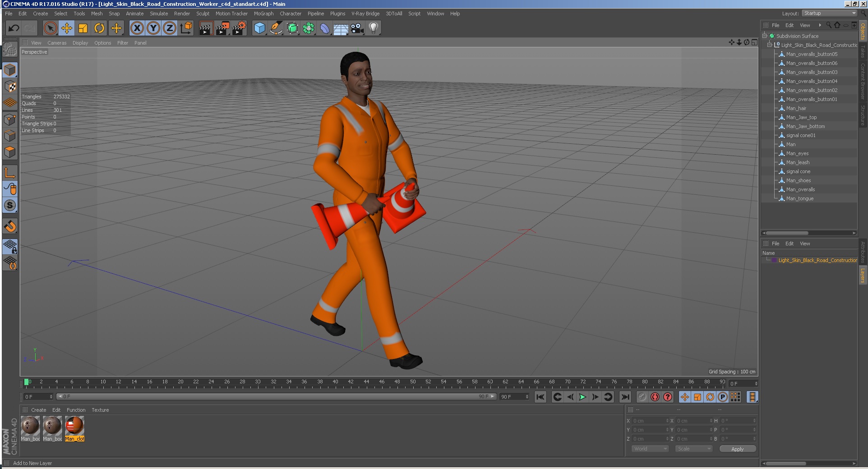
Task: Render the active view clapperboard
Action: (206, 28)
